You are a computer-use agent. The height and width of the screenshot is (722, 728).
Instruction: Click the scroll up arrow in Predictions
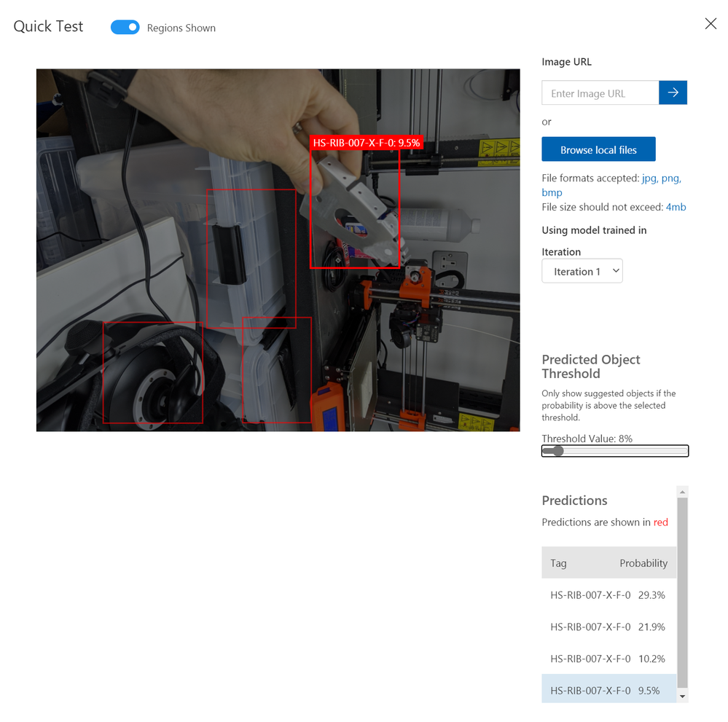point(682,491)
